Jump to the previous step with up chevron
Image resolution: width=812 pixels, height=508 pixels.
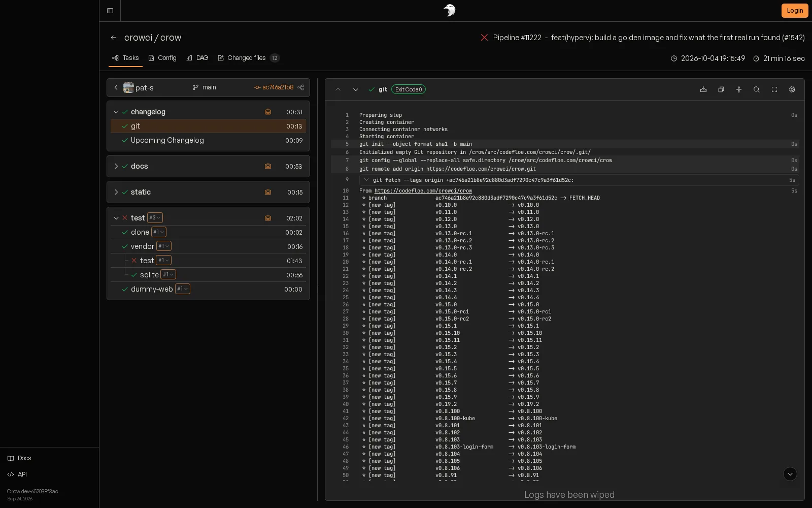coord(338,89)
